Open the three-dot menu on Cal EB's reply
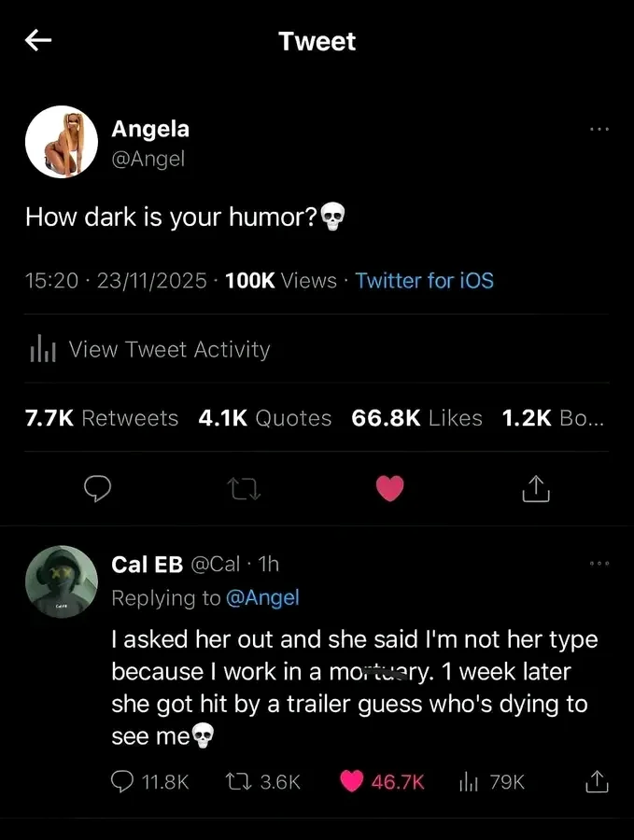634x840 pixels. point(599,564)
